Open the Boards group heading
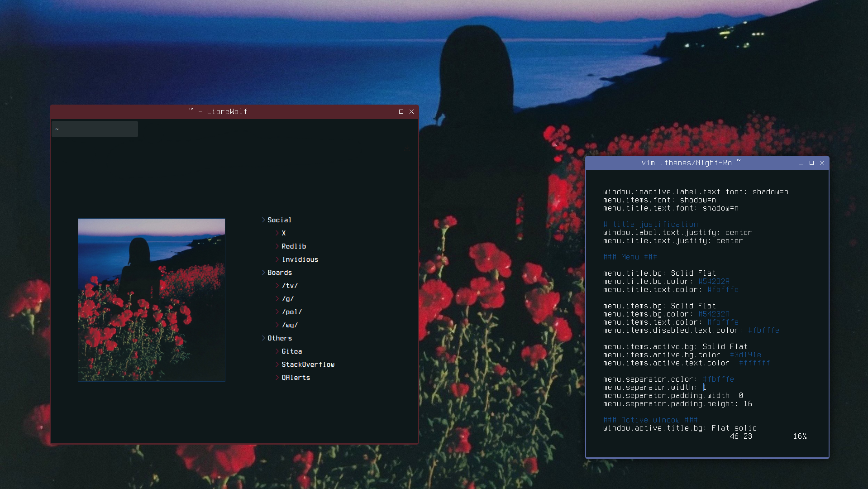Viewport: 868px width, 489px height. (x=280, y=273)
